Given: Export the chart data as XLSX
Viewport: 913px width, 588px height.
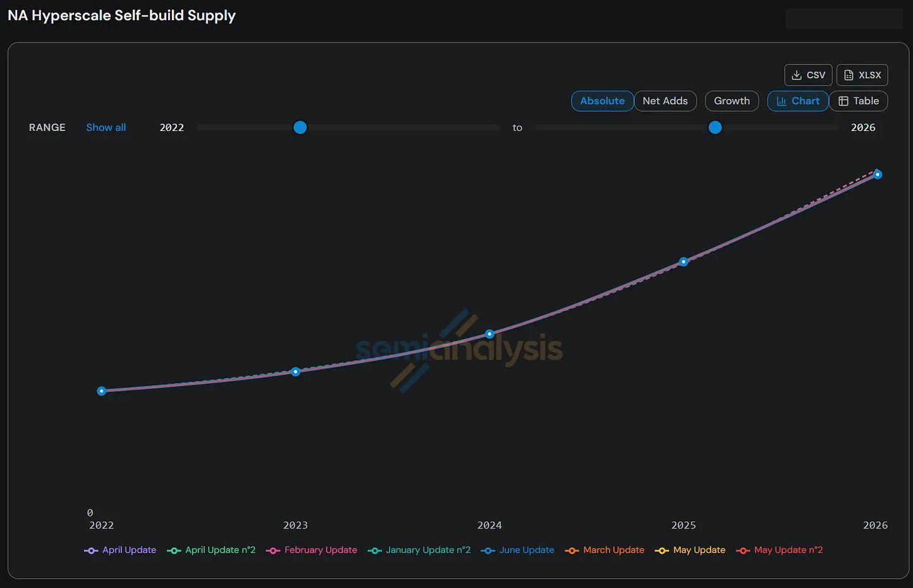Looking at the screenshot, I should [x=863, y=75].
